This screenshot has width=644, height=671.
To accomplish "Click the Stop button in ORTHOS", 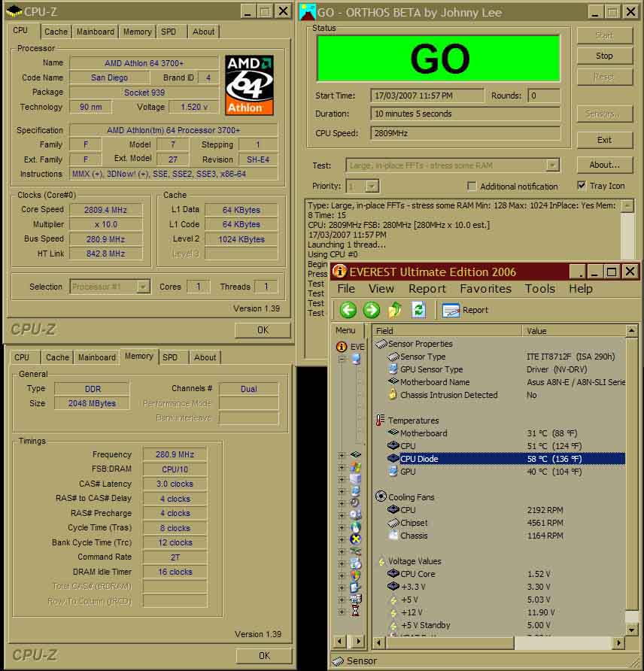I will coord(604,56).
